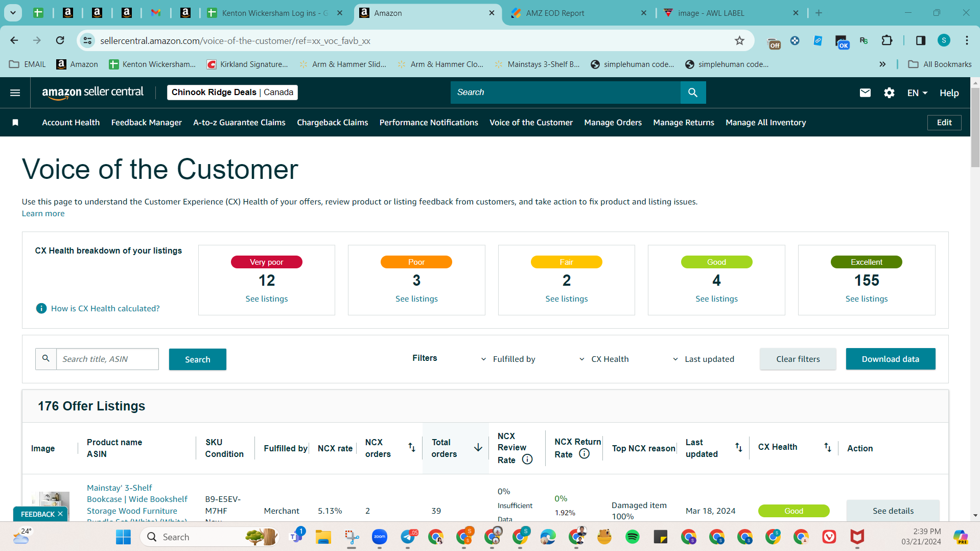Open the Chrome tab search dropdown
The width and height of the screenshot is (980, 551).
[x=13, y=13]
